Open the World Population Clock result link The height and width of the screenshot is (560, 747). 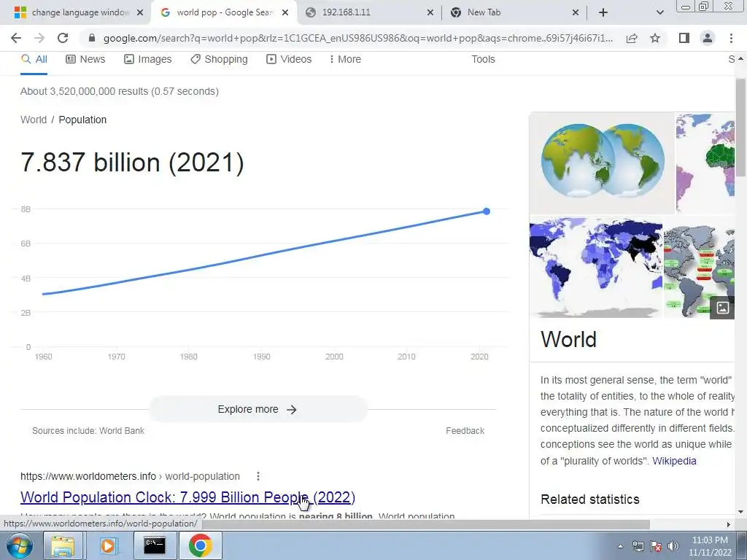pos(187,497)
